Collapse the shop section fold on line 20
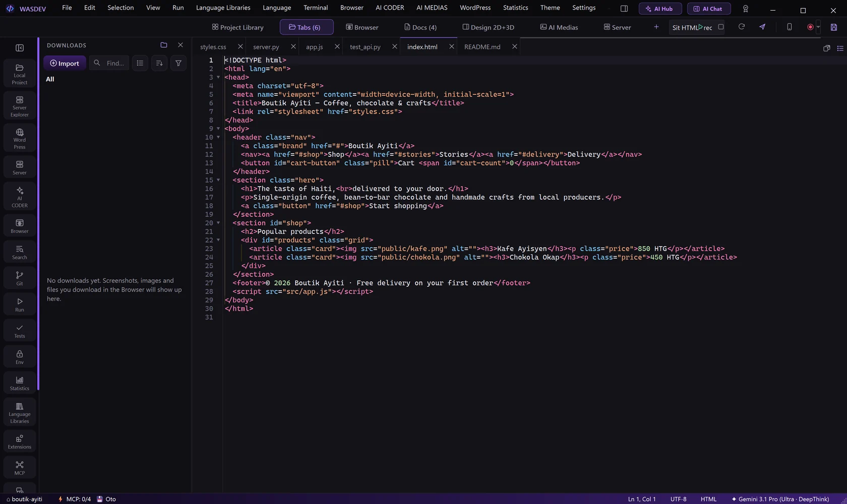The width and height of the screenshot is (847, 504). tap(218, 223)
